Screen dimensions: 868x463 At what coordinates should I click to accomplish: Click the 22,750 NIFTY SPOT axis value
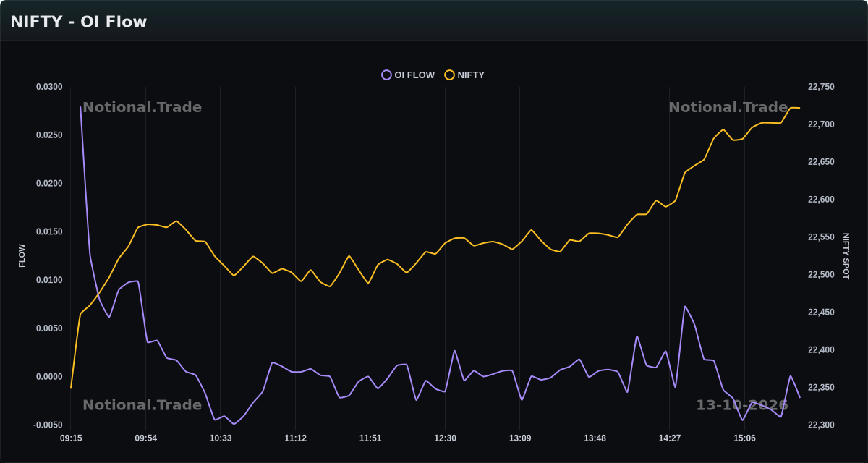tap(821, 87)
